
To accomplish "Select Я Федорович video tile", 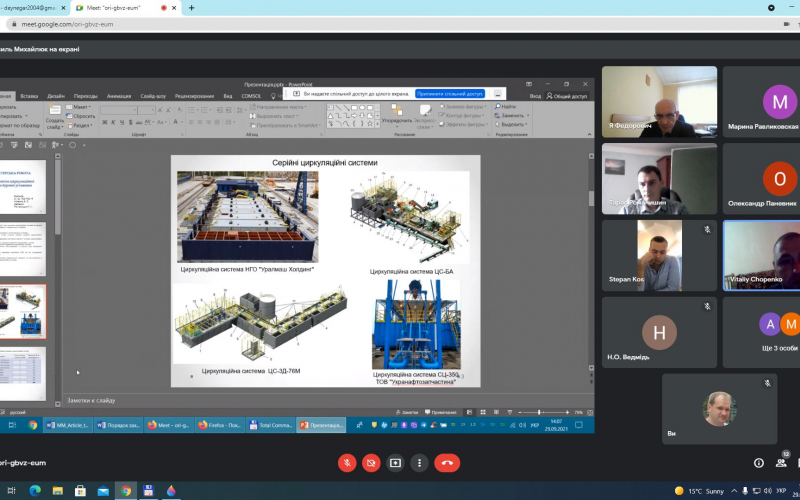I will coord(659,102).
